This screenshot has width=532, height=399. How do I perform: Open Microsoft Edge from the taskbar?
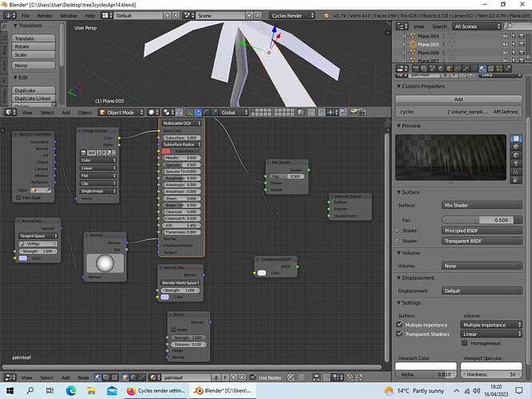point(71,390)
